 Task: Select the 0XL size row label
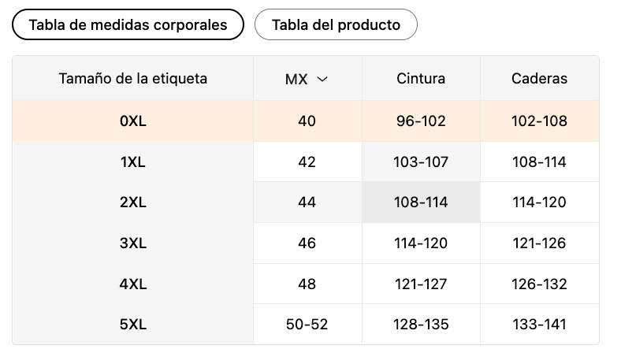tap(132, 121)
